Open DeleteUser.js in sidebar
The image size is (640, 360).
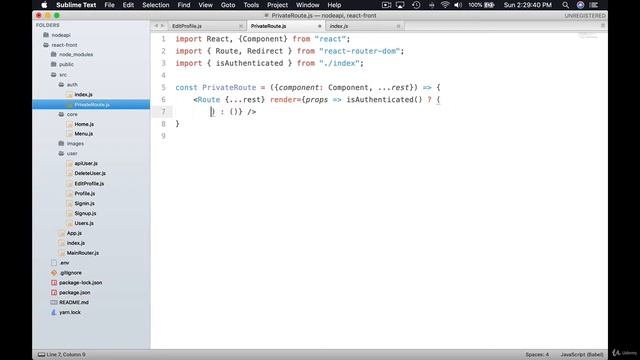pos(90,173)
